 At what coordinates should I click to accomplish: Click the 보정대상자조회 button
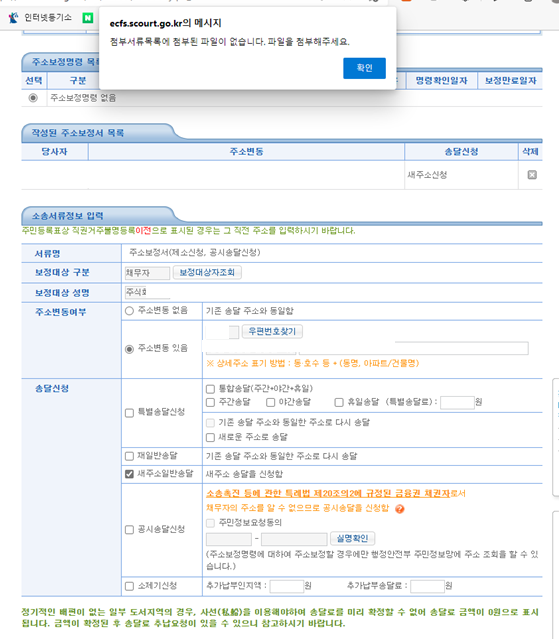coord(207,272)
